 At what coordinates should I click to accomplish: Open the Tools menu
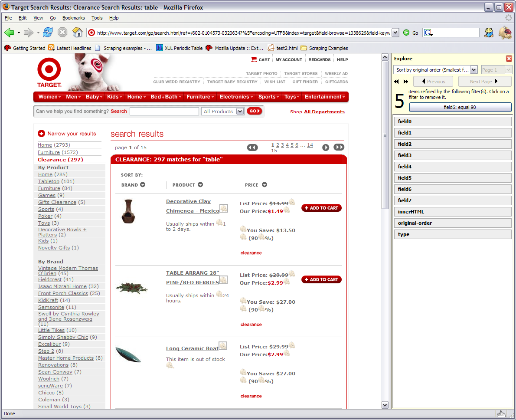[x=97, y=18]
